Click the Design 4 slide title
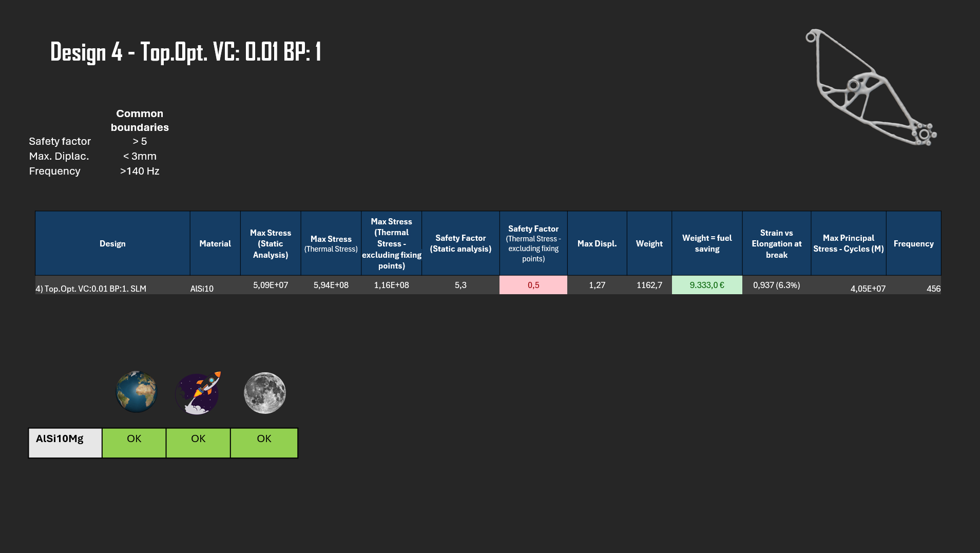 click(x=185, y=52)
